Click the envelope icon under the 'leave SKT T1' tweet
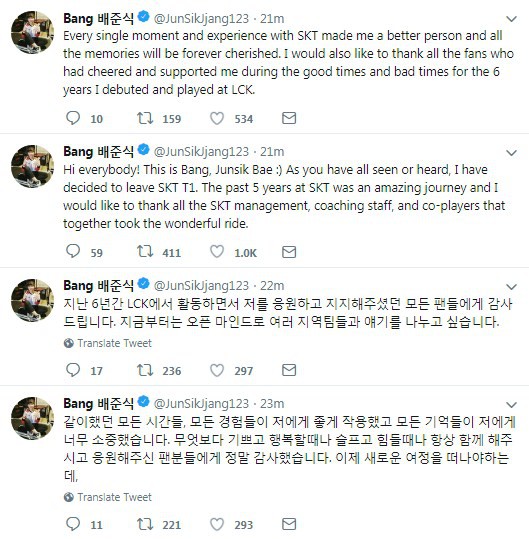The height and width of the screenshot is (539, 529). coord(289,252)
